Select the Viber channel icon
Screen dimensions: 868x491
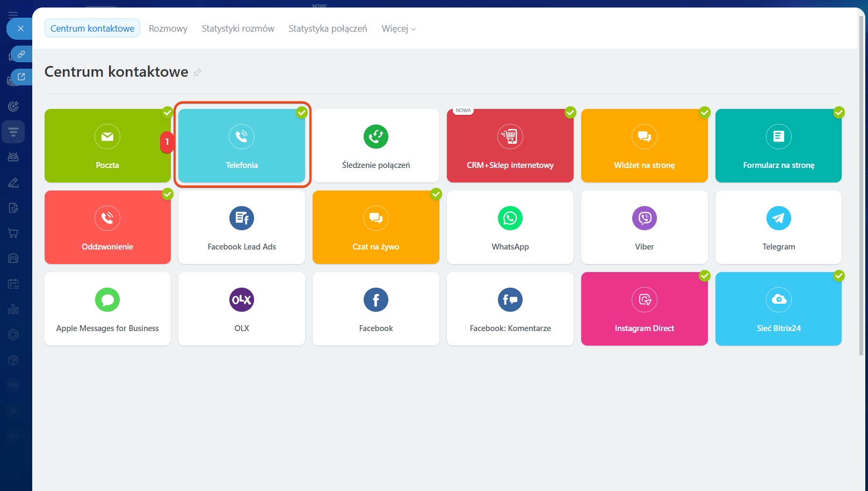644,218
